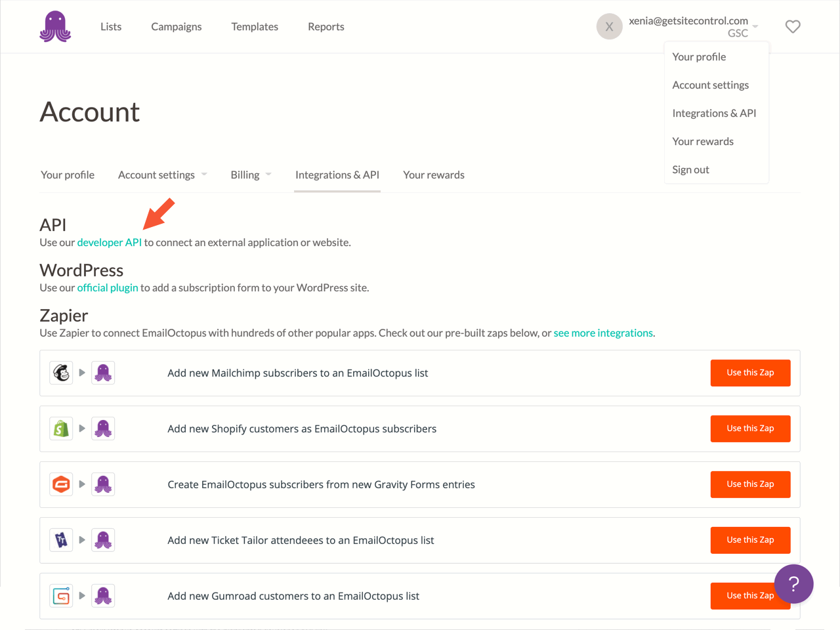Use the Mailchimp subscribers Zap button

[x=750, y=373]
